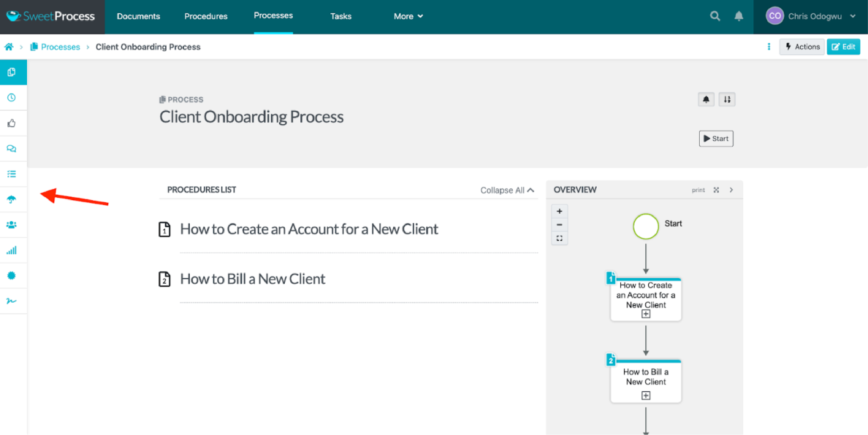
Task: Start the Client Onboarding Process
Action: pyautogui.click(x=716, y=139)
